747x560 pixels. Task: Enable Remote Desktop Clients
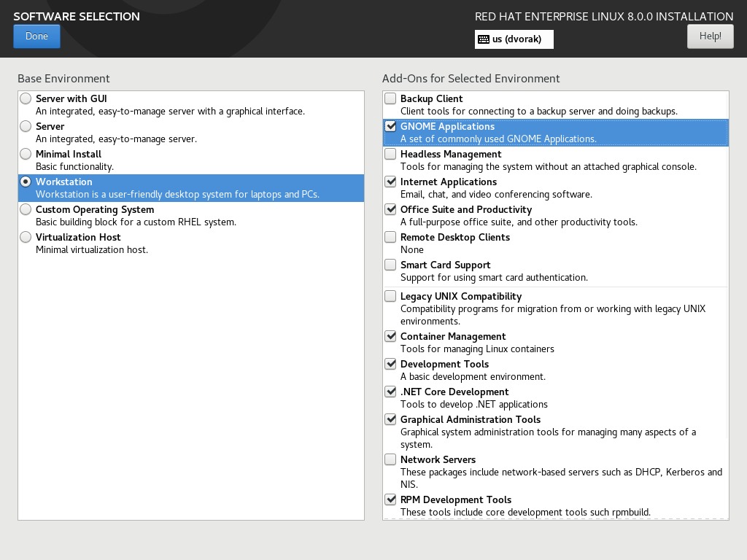pos(390,237)
